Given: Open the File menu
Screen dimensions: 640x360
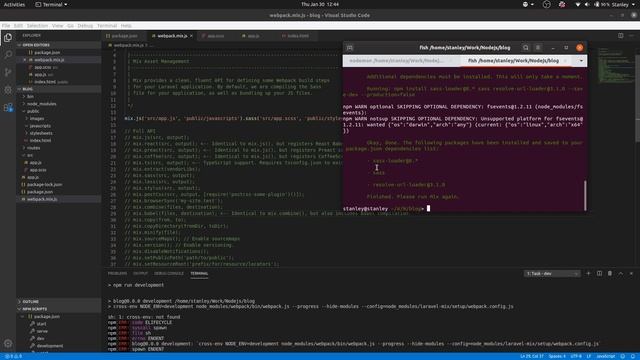Looking at the screenshot, I should (x=6, y=25).
